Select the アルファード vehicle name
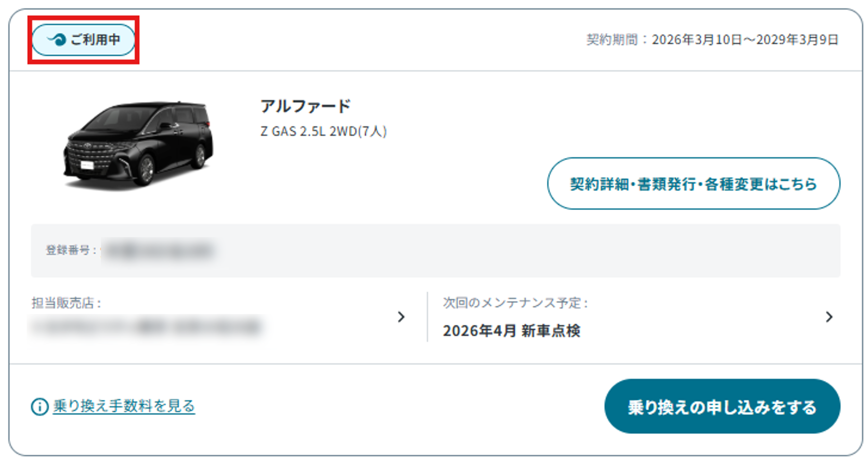The image size is (868, 461). (x=305, y=106)
